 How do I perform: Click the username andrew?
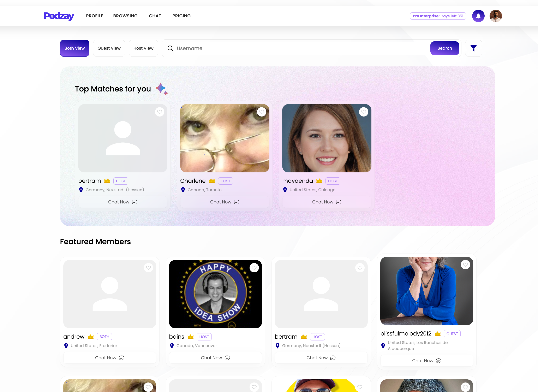point(74,337)
